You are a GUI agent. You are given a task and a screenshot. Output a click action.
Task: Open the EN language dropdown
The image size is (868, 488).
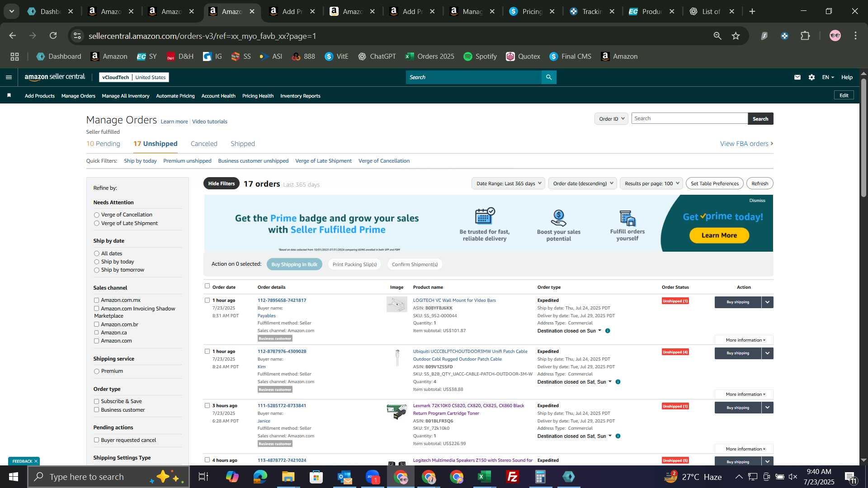pyautogui.click(x=828, y=77)
